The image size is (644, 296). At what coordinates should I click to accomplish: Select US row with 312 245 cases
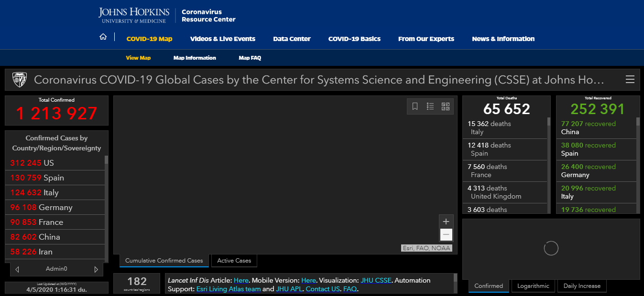[x=55, y=163]
